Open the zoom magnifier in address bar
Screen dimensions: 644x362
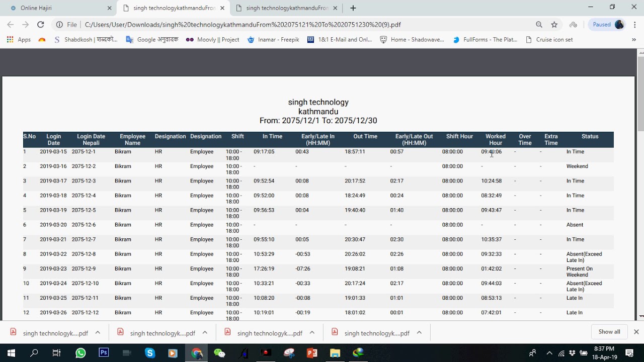point(539,25)
